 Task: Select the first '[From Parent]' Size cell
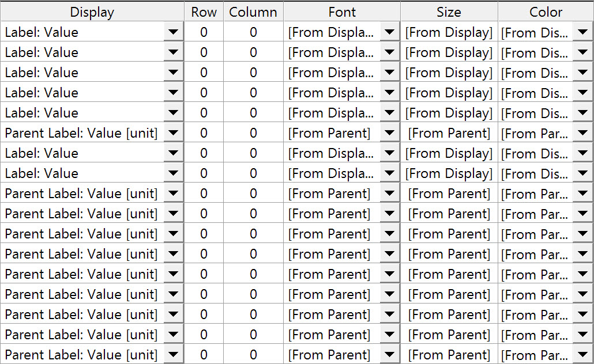tap(449, 133)
